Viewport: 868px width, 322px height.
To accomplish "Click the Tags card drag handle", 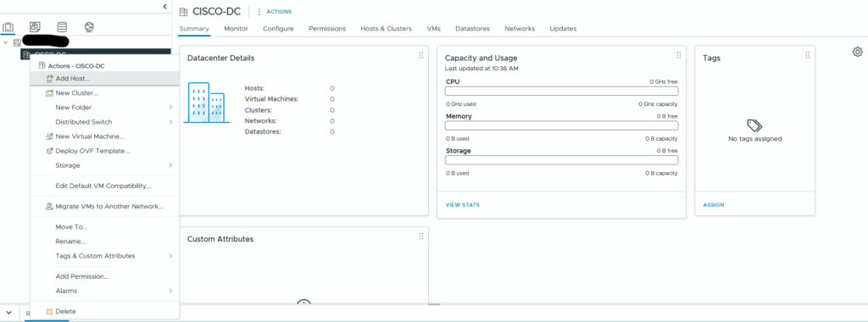I will (x=808, y=55).
